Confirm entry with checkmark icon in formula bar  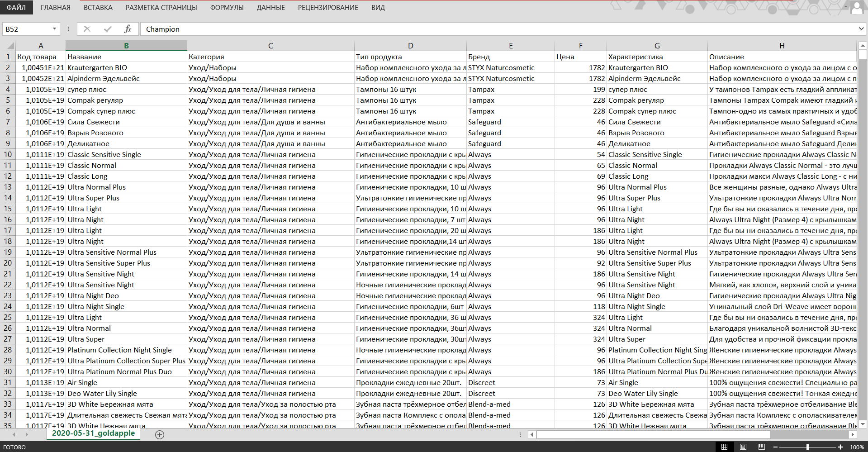108,29
